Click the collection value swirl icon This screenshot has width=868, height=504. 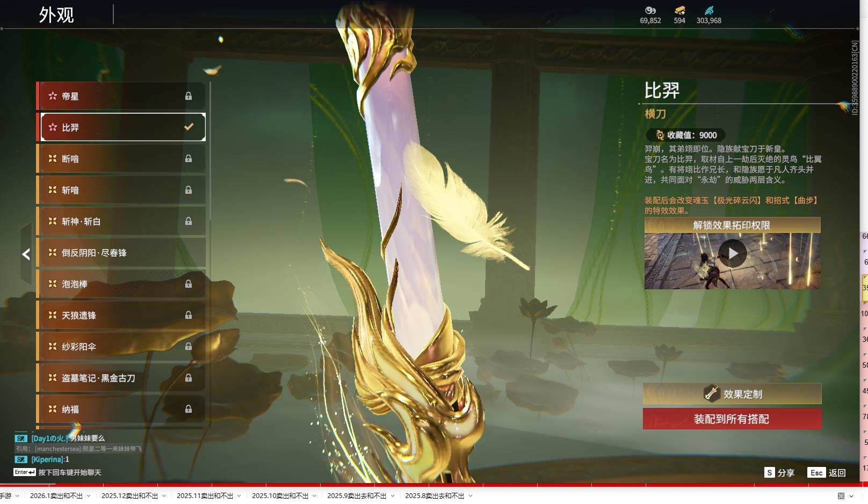(660, 135)
